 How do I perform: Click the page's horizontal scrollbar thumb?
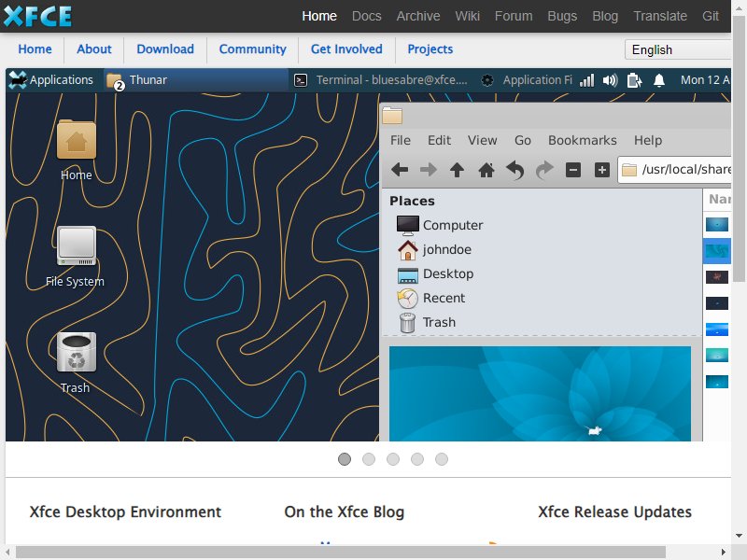[340, 553]
